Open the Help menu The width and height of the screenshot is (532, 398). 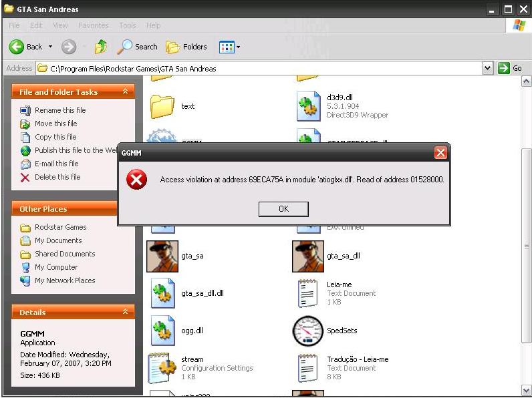click(x=153, y=25)
